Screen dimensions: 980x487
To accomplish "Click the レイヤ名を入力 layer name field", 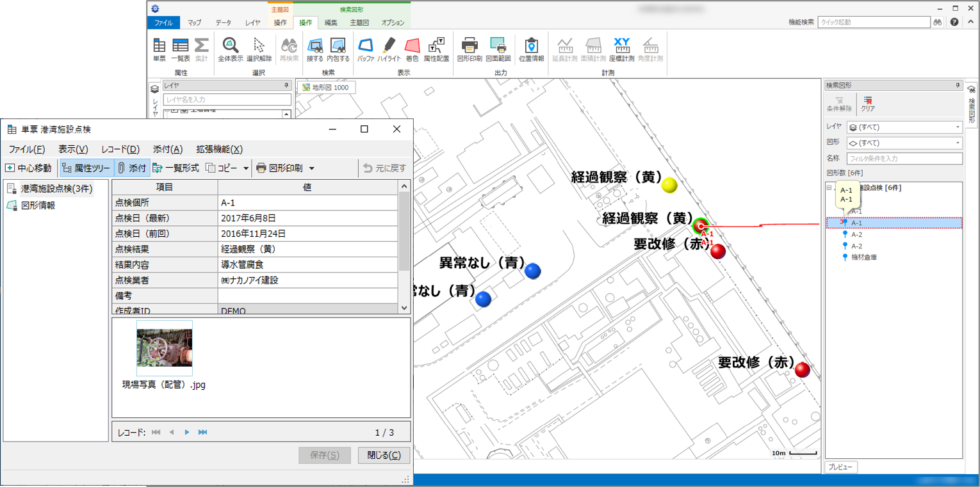I will point(227,100).
